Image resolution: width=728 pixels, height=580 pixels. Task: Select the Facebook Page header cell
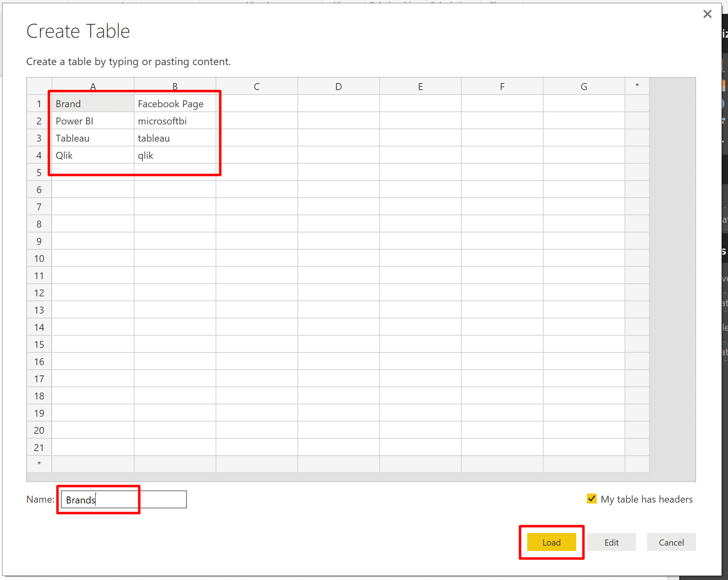(x=175, y=104)
